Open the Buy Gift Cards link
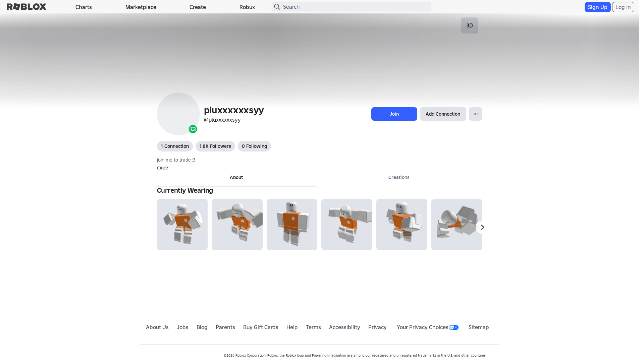644x362 pixels. pyautogui.click(x=261, y=327)
